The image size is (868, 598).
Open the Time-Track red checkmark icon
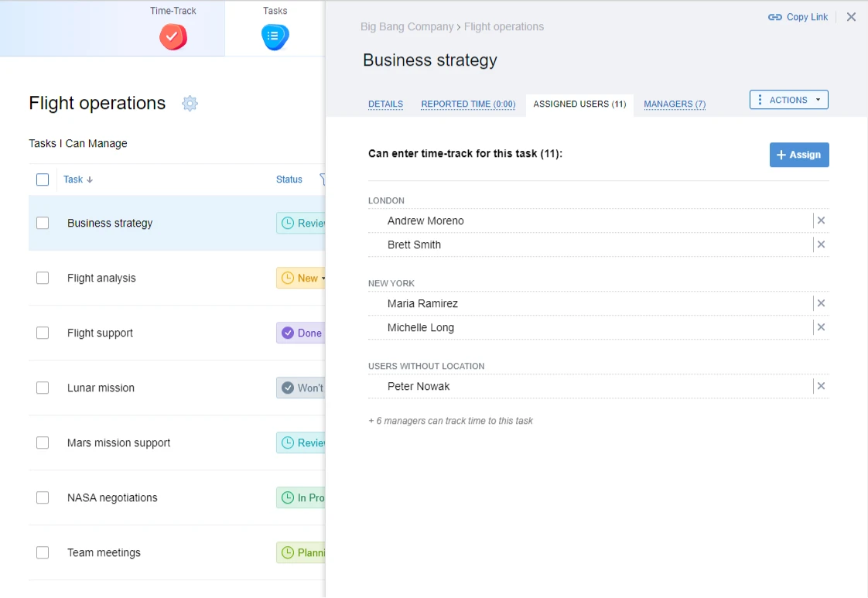pyautogui.click(x=173, y=36)
